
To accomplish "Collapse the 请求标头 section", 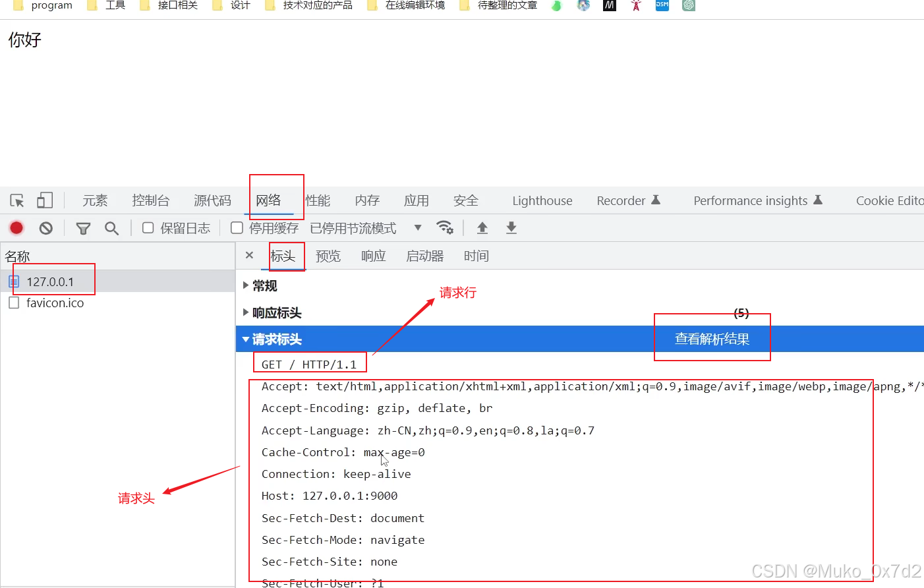I will point(272,339).
